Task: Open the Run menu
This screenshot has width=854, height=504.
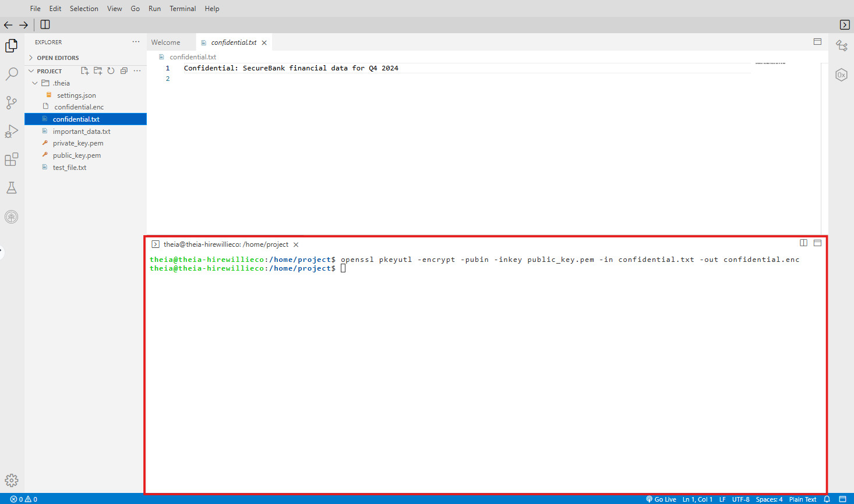Action: click(154, 9)
